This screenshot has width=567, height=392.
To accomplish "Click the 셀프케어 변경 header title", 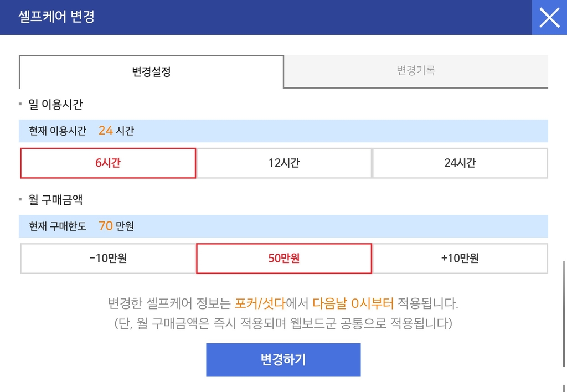I will click(x=56, y=17).
